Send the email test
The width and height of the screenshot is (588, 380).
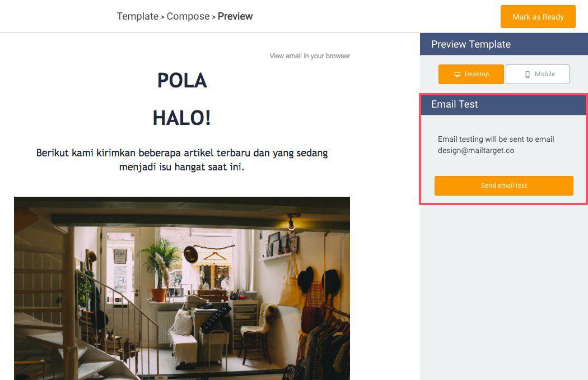pyautogui.click(x=503, y=186)
